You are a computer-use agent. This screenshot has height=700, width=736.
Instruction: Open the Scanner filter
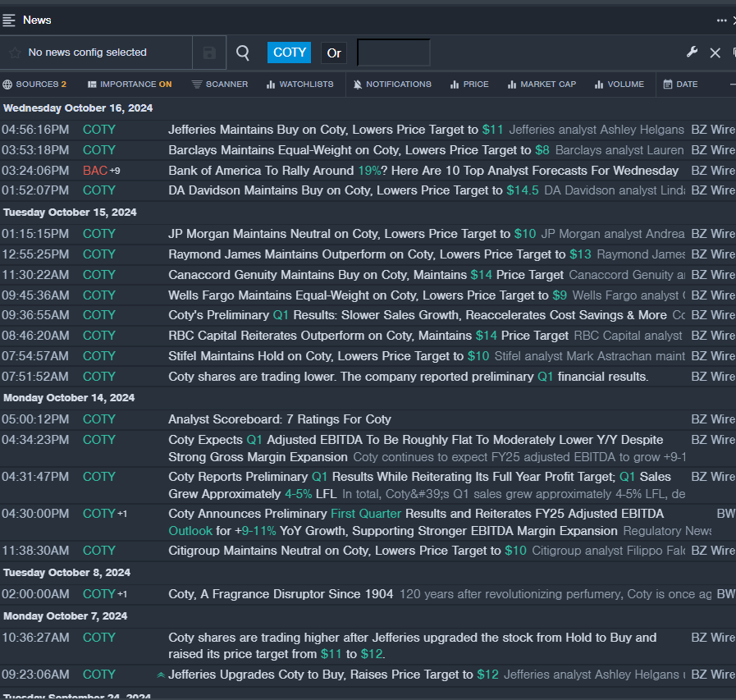220,84
